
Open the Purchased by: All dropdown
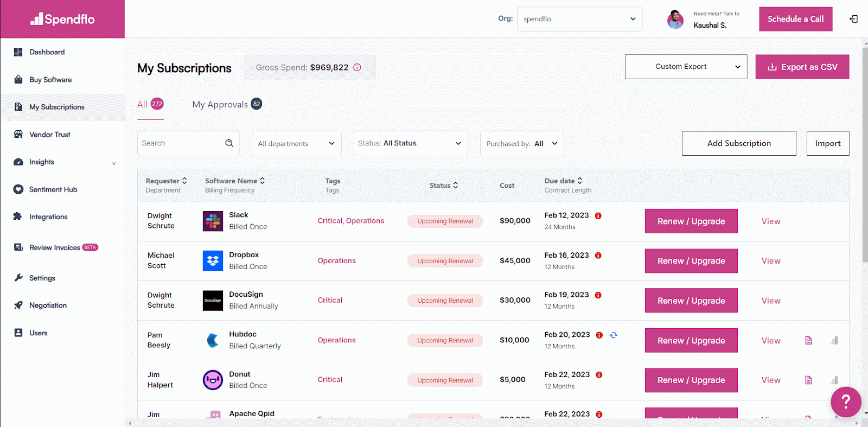tap(522, 143)
